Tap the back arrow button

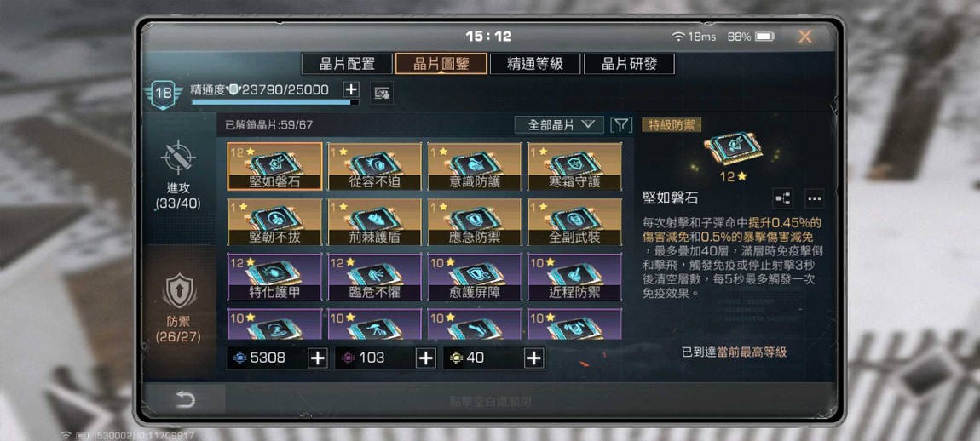(x=185, y=400)
